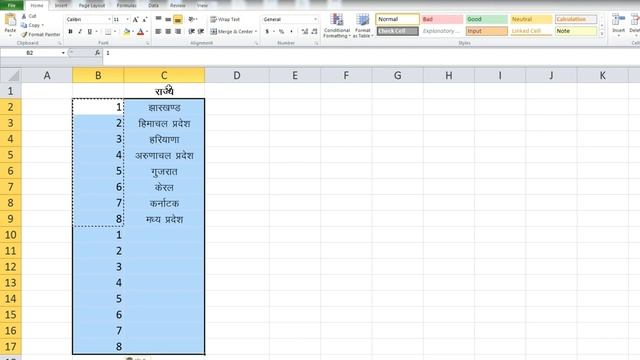Align text right in the cell
Viewport: 640px width, 360px height.
pyautogui.click(x=178, y=31)
